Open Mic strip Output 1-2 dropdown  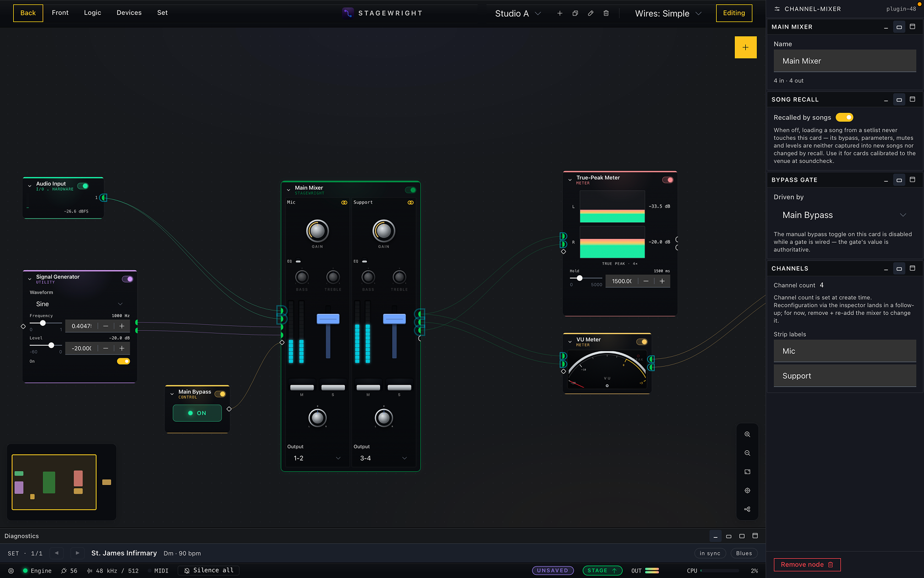click(317, 458)
